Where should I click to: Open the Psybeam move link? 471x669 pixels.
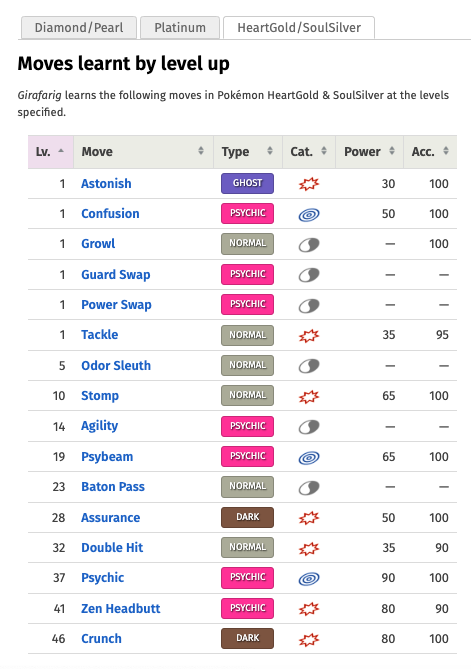(107, 457)
